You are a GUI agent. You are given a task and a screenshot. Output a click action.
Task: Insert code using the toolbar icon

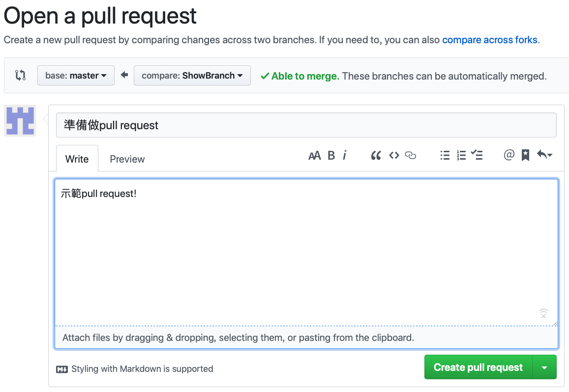[394, 156]
